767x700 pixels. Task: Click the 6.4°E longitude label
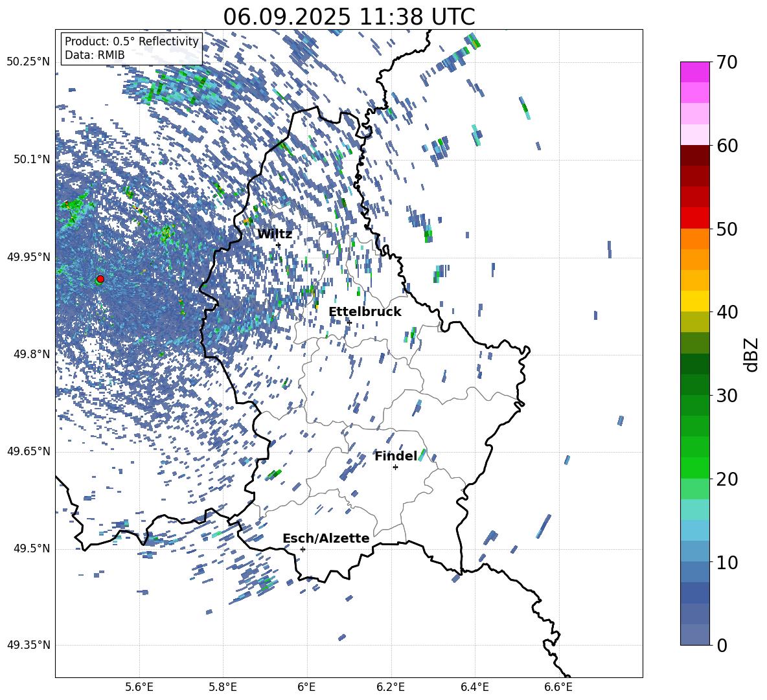[474, 687]
